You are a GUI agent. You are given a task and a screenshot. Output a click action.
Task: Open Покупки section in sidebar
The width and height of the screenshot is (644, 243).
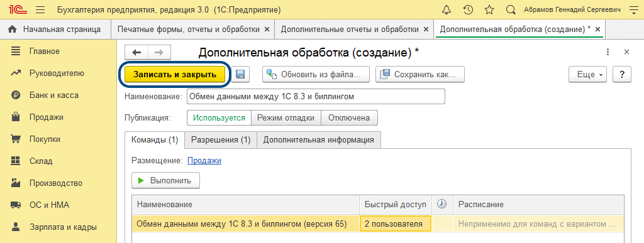45,139
